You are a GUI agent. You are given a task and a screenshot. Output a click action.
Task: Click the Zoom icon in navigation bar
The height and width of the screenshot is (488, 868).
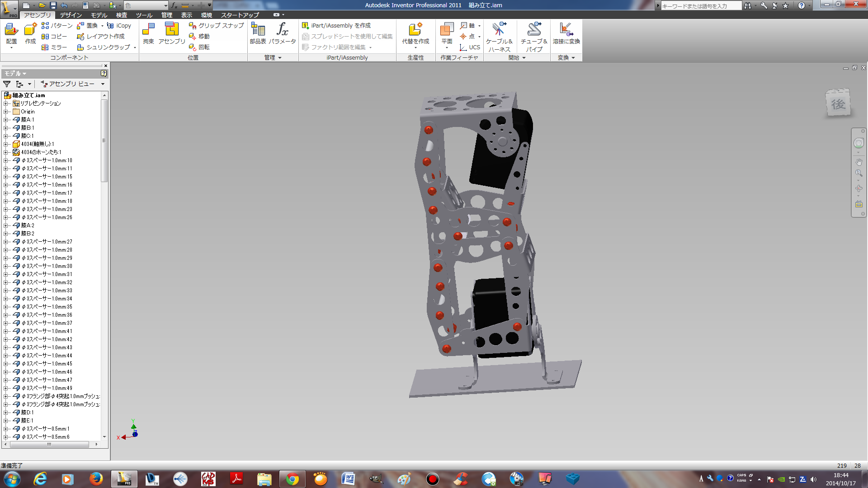point(859,173)
